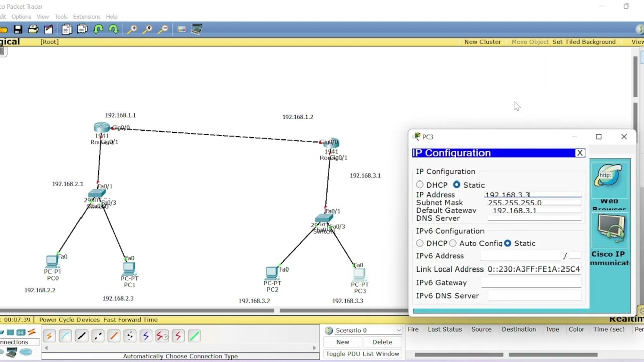Open the Tools menu

61,17
